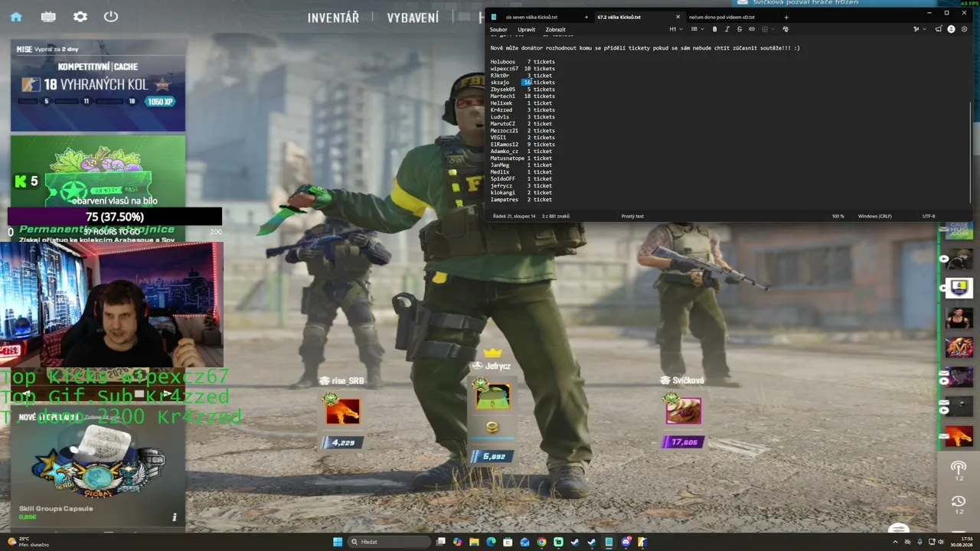Click rise_SRB's 4,229 rating badge
980x551 pixels.
coord(342,442)
